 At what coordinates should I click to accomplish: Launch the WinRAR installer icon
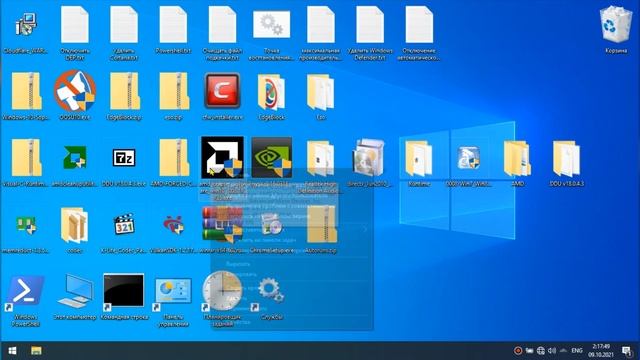tap(222, 224)
